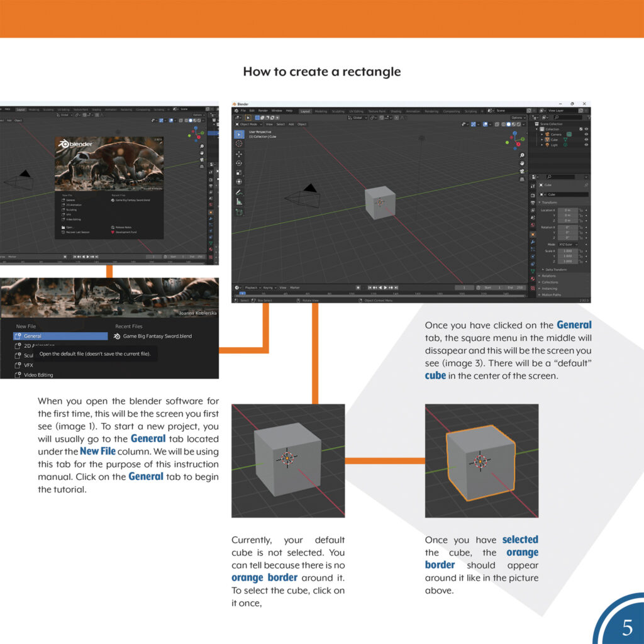Open the Window menu in main Blender window
This screenshot has width=644, height=644.
277,111
